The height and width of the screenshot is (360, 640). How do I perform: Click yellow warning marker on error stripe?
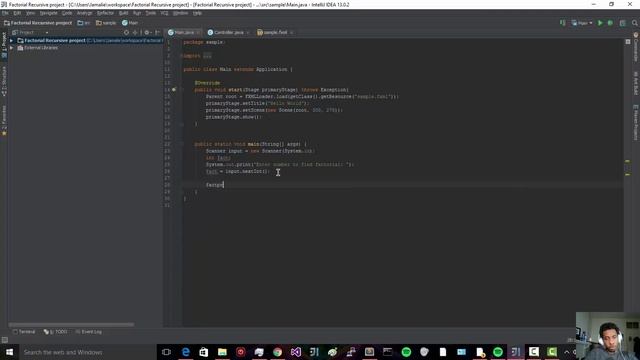(627, 162)
